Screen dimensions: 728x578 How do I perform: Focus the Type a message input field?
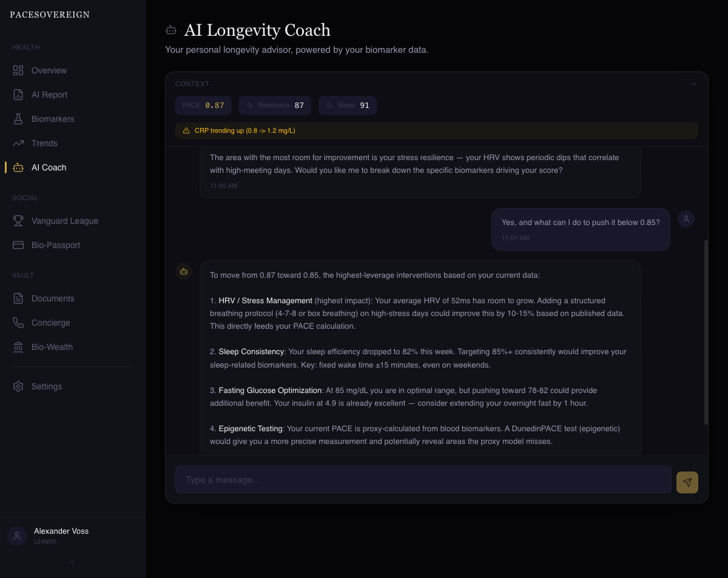423,480
